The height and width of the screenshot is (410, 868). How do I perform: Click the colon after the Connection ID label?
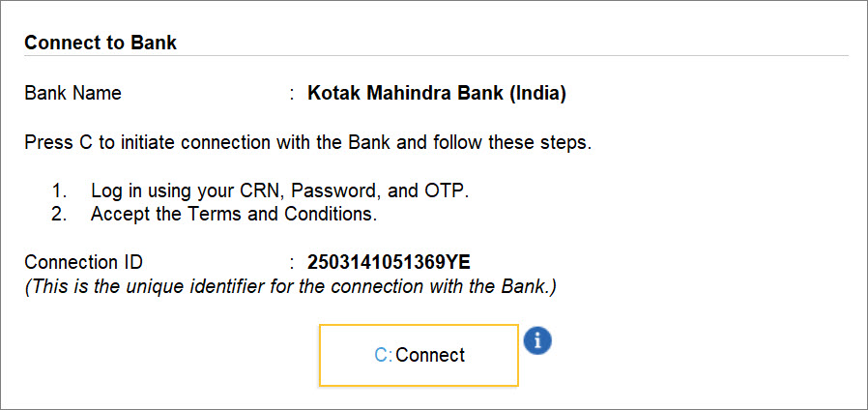coord(292,263)
